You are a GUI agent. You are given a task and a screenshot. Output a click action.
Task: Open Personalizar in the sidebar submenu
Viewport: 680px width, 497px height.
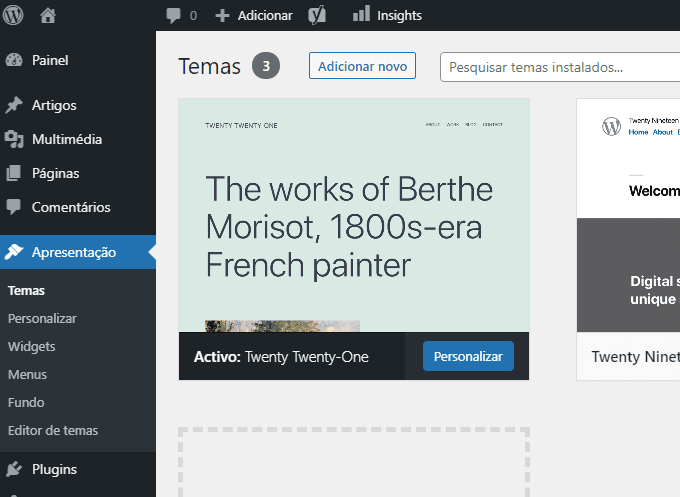pyautogui.click(x=42, y=318)
